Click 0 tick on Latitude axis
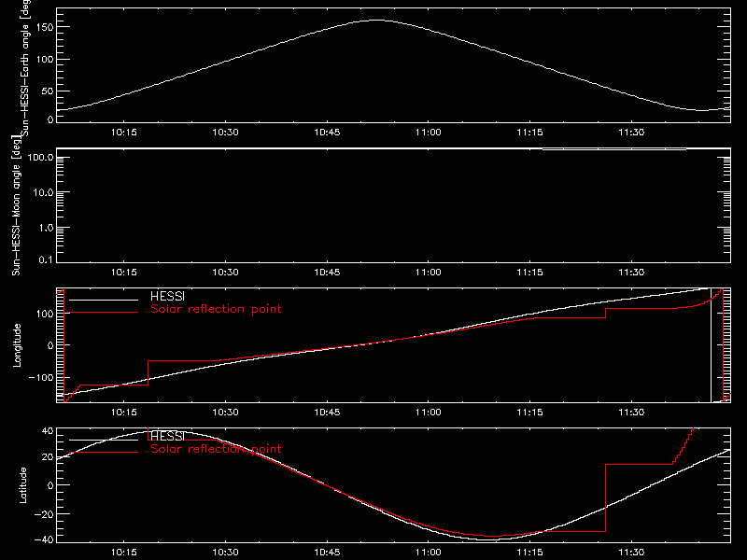The height and width of the screenshot is (560, 747). pos(50,485)
